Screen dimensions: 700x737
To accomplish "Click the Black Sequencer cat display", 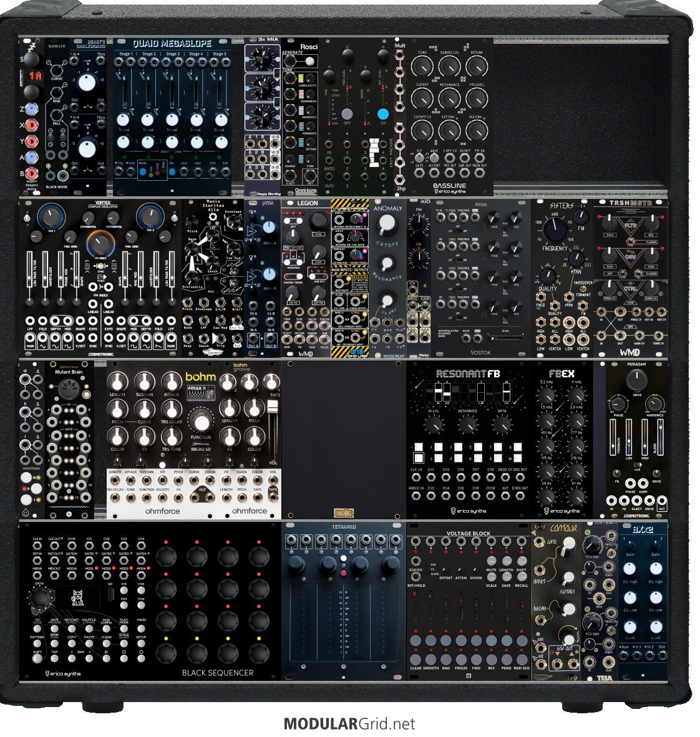I will [77, 598].
